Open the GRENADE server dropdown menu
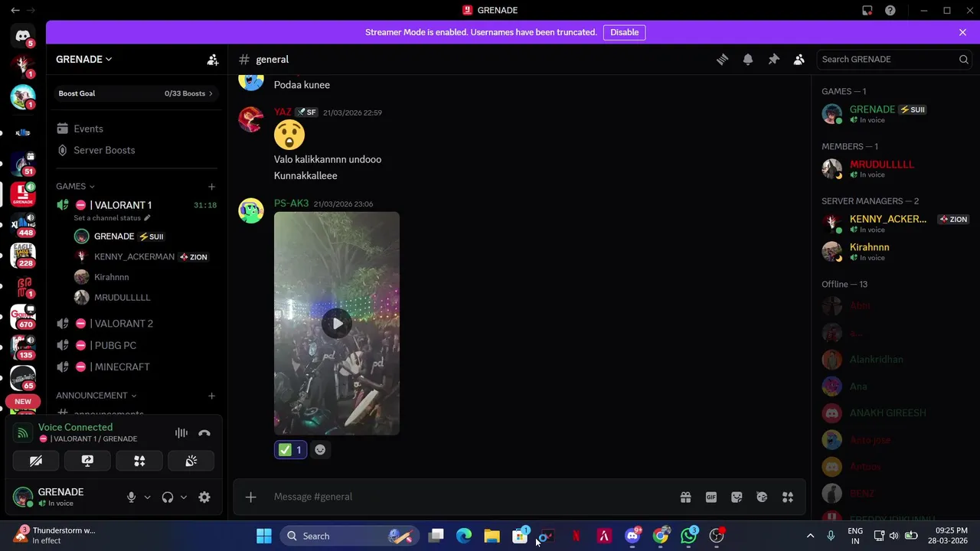The width and height of the screenshot is (980, 551). 84,59
